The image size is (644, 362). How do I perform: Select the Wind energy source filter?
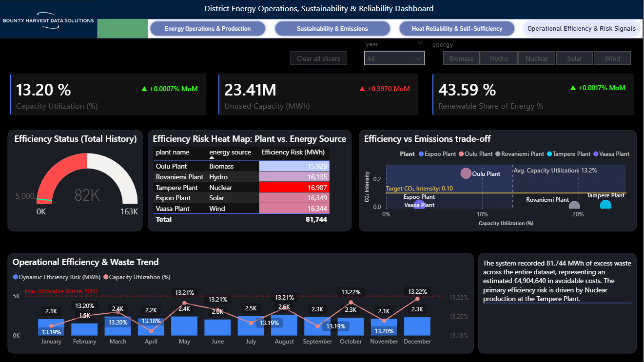click(x=612, y=58)
